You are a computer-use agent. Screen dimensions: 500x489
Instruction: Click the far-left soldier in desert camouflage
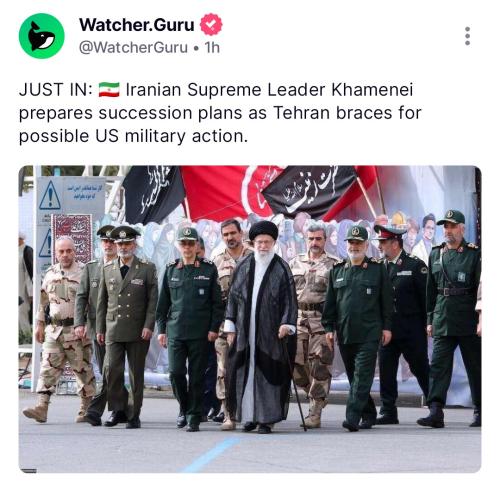(62, 328)
